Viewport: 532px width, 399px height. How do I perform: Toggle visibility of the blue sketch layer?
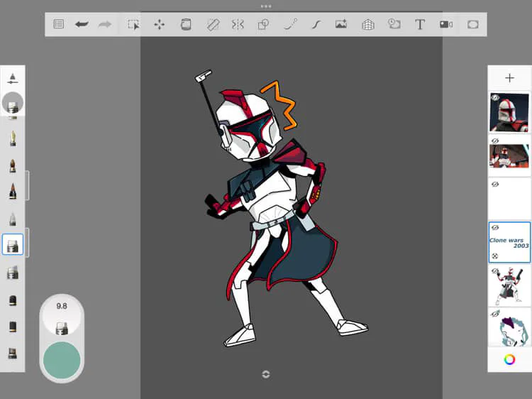(495, 314)
